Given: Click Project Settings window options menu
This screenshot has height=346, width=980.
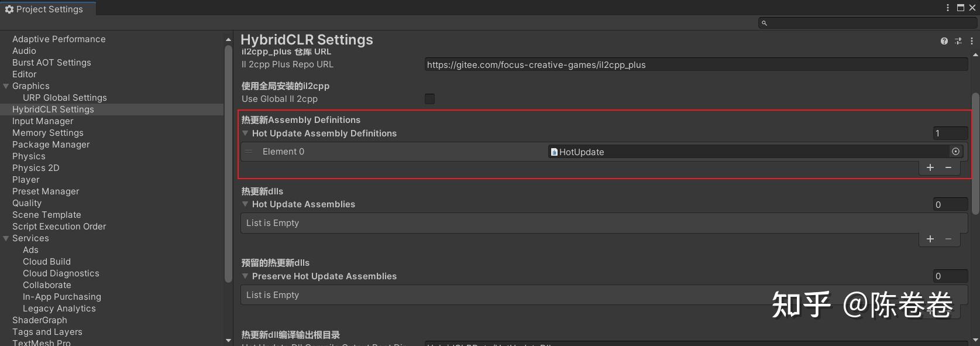Looking at the screenshot, I should [947, 8].
